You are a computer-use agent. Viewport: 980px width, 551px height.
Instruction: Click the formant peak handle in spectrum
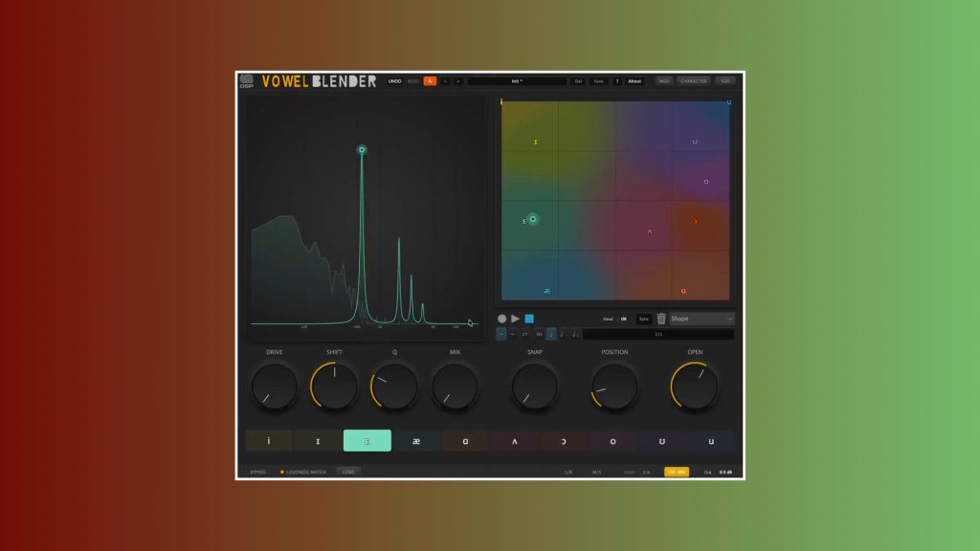pyautogui.click(x=362, y=150)
